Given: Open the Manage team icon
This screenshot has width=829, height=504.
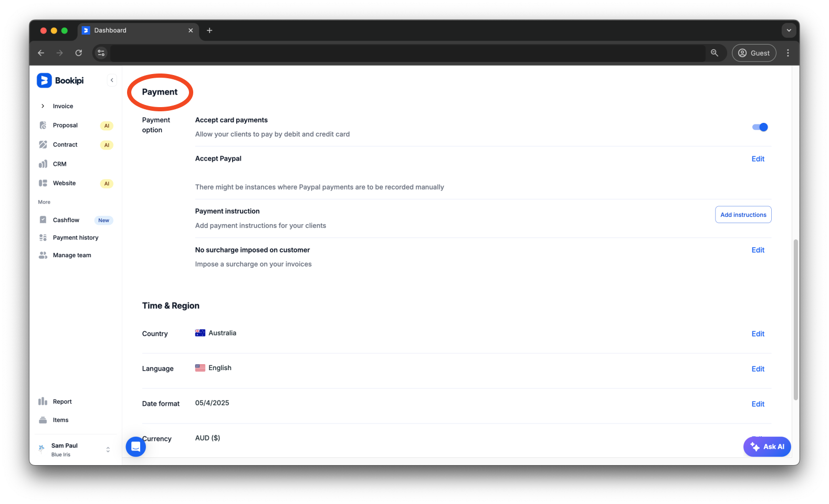Looking at the screenshot, I should coord(43,255).
